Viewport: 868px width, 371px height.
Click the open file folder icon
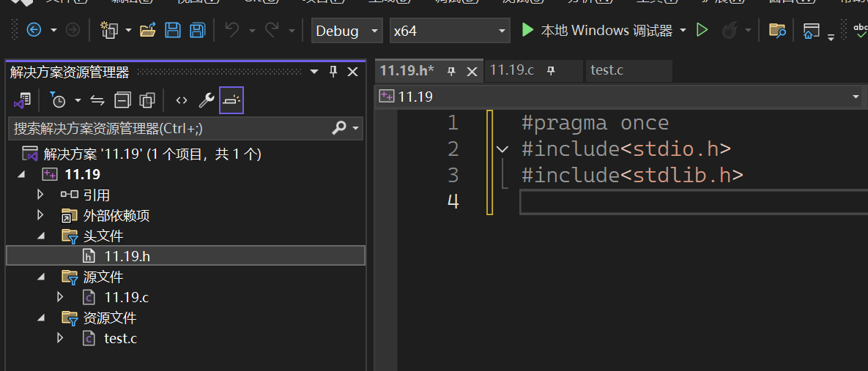tap(148, 30)
